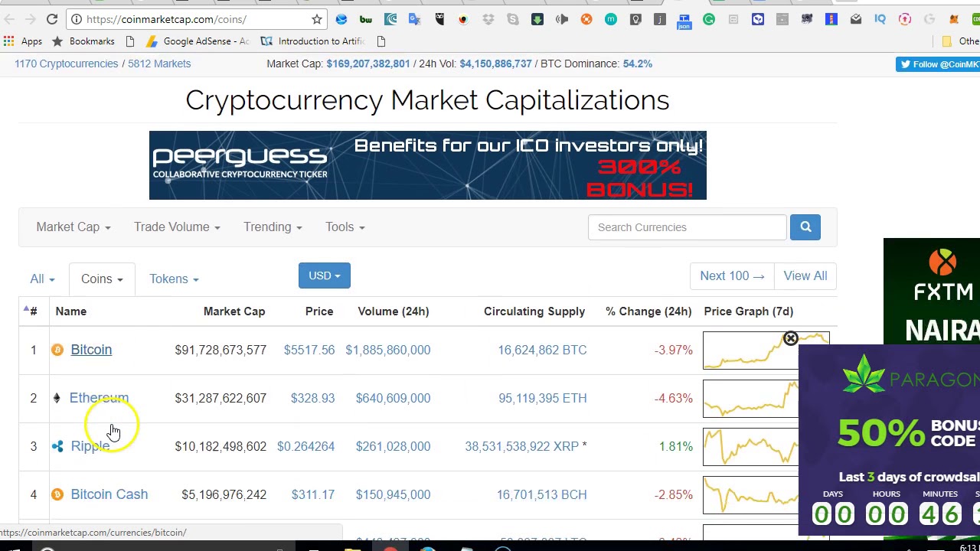
Task: Click the MetaMask fox extension icon
Action: 954,19
